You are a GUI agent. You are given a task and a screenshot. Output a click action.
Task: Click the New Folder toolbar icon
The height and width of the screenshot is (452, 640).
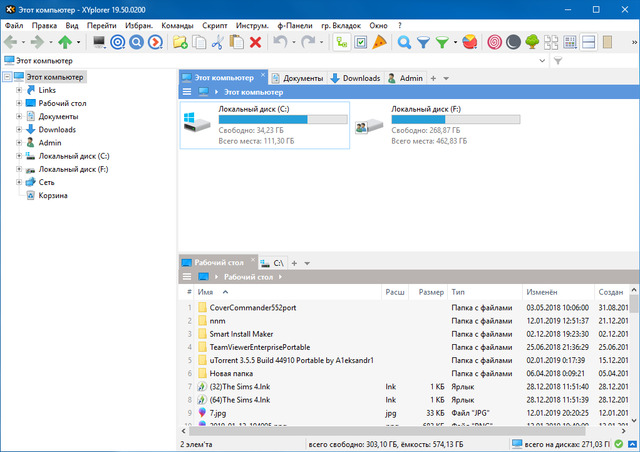(180, 42)
